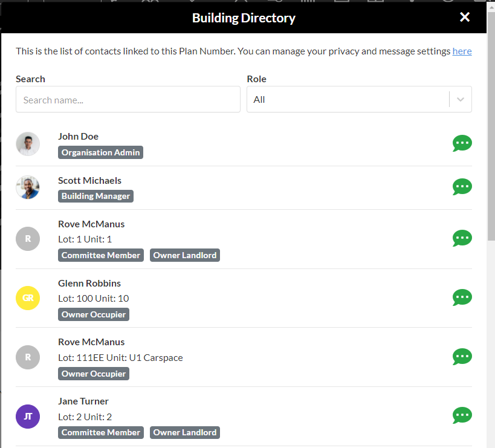Screen dimensions: 495x448
Task: Click the vertical scrollbar thumb
Action: pos(491,126)
